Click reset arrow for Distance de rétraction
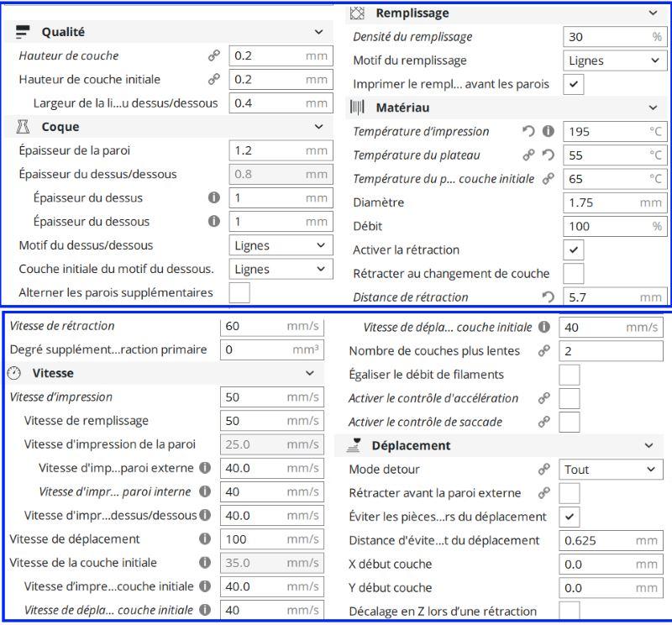Screen dimensions: 672x625 [x=549, y=297]
